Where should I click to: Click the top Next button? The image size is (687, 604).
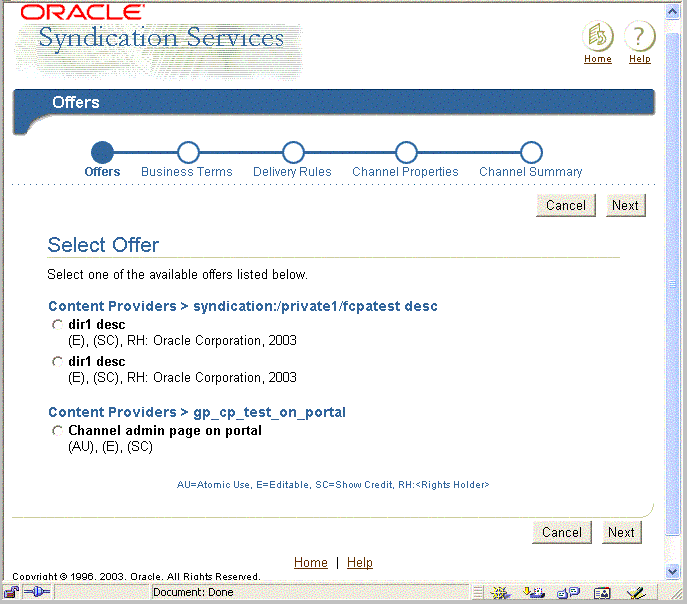pyautogui.click(x=626, y=205)
